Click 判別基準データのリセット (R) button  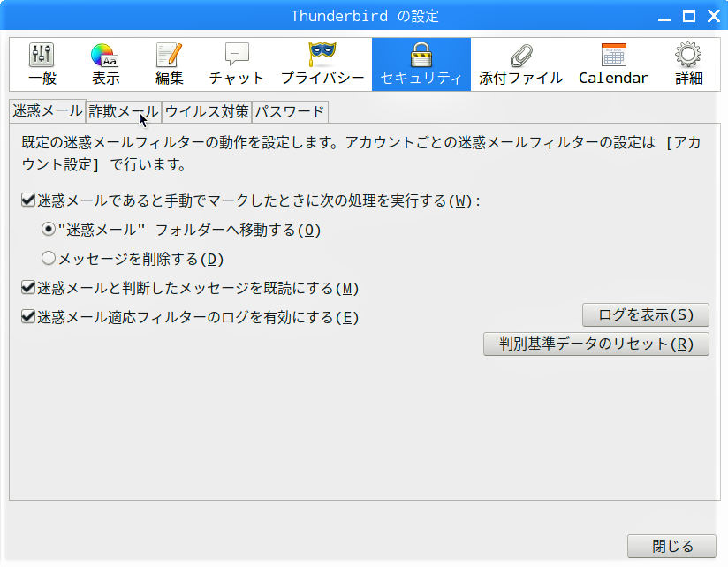coord(596,344)
